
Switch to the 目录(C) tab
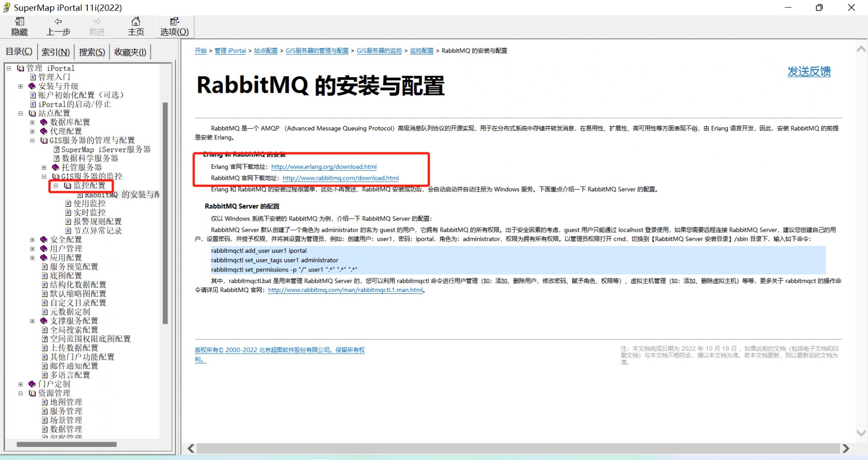click(x=19, y=52)
